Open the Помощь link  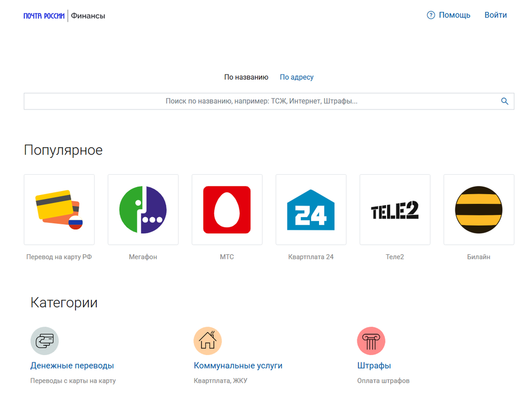[x=454, y=15]
